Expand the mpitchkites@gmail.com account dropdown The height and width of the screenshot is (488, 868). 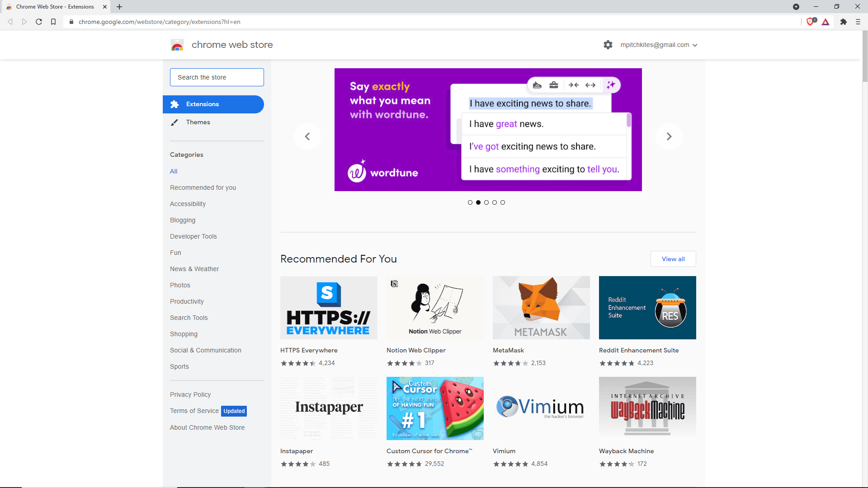pyautogui.click(x=659, y=45)
